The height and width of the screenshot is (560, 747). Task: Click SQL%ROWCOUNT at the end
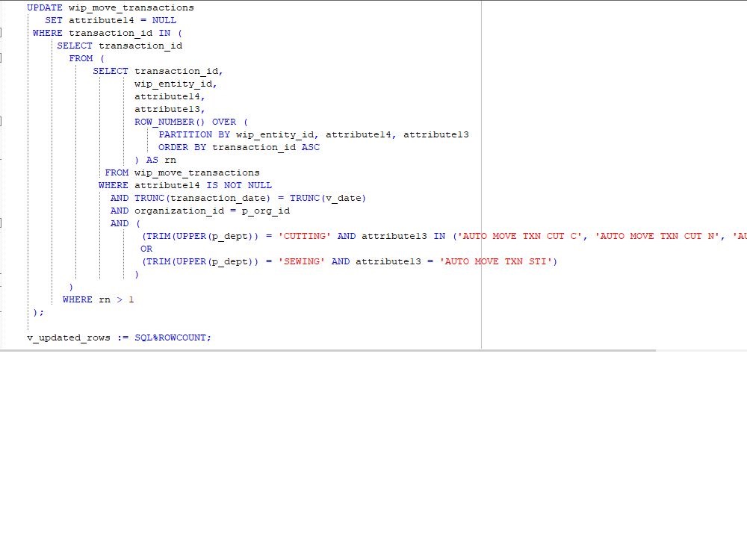point(170,337)
